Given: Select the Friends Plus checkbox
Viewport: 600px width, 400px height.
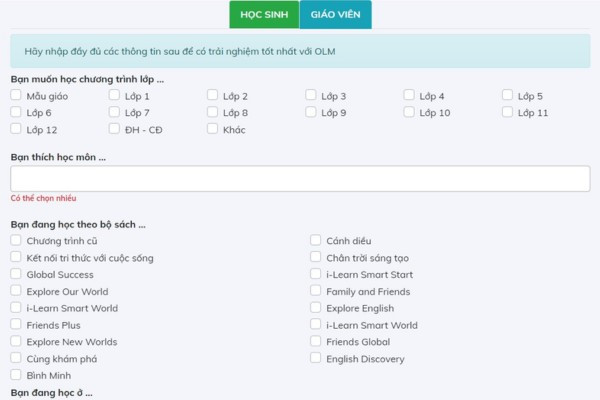Looking at the screenshot, I should pyautogui.click(x=16, y=324).
